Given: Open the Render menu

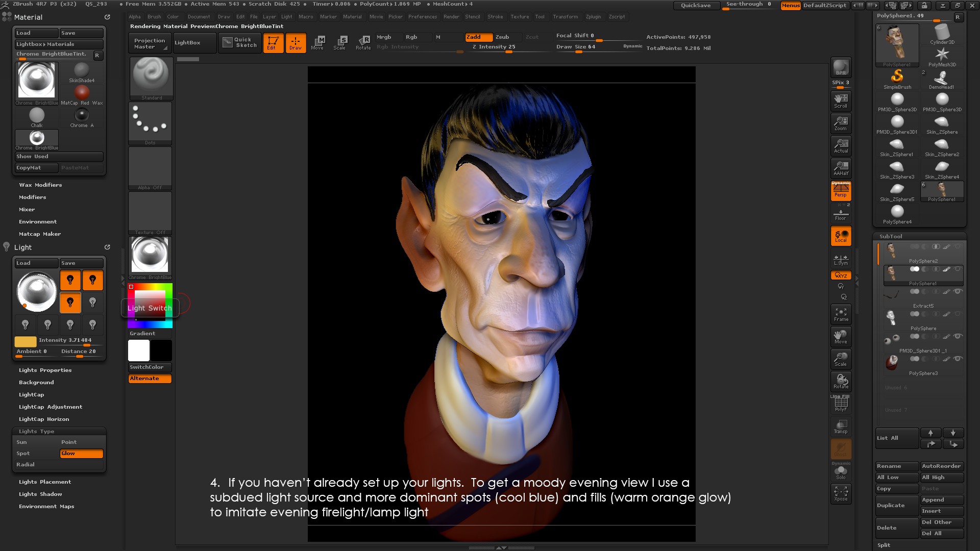Looking at the screenshot, I should pyautogui.click(x=451, y=16).
